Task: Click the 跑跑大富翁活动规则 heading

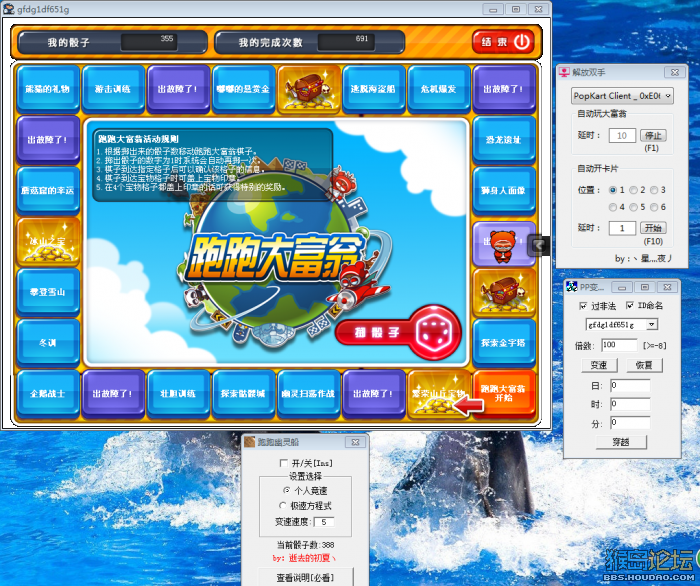Action: coord(138,139)
